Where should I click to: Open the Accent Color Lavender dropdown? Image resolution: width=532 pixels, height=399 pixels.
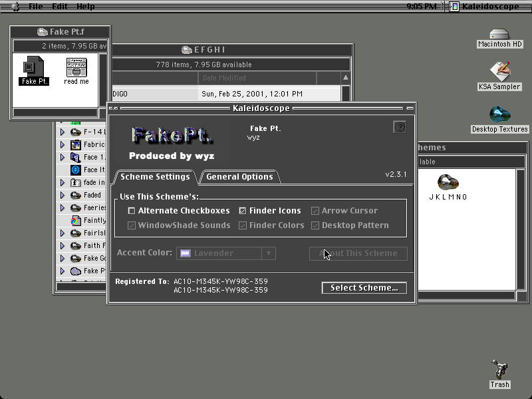coord(226,253)
